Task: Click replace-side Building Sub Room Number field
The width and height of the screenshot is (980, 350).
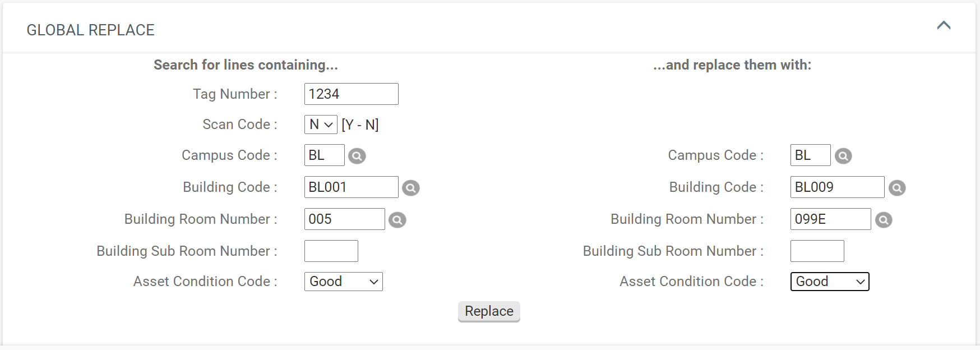Action: tap(817, 251)
